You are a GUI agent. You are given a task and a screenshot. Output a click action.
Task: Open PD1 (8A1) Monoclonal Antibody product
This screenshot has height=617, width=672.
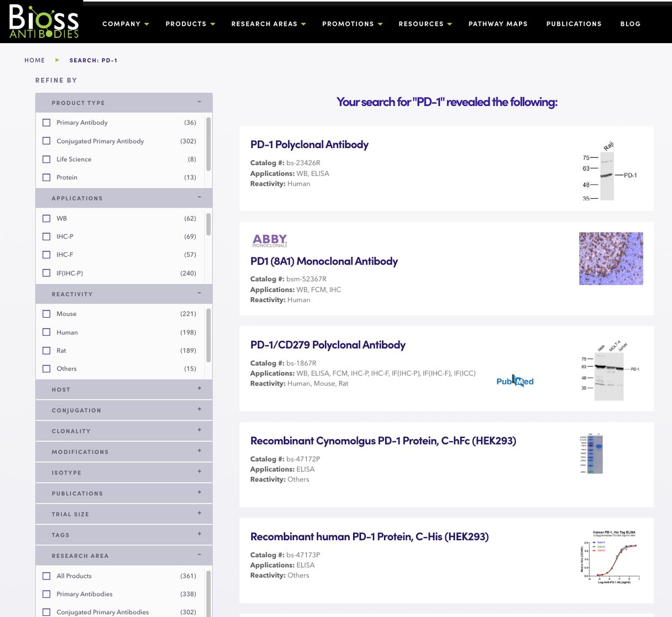click(x=324, y=261)
